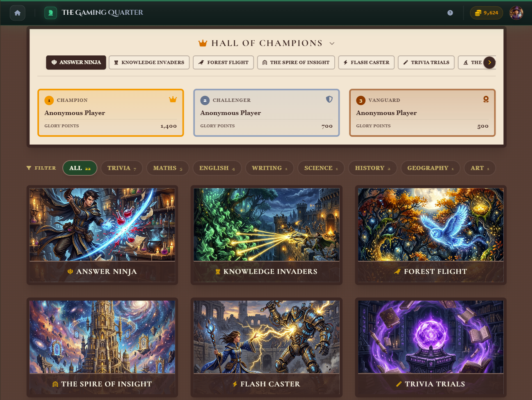
Task: Enable the Writing filter chip
Action: tap(269, 168)
